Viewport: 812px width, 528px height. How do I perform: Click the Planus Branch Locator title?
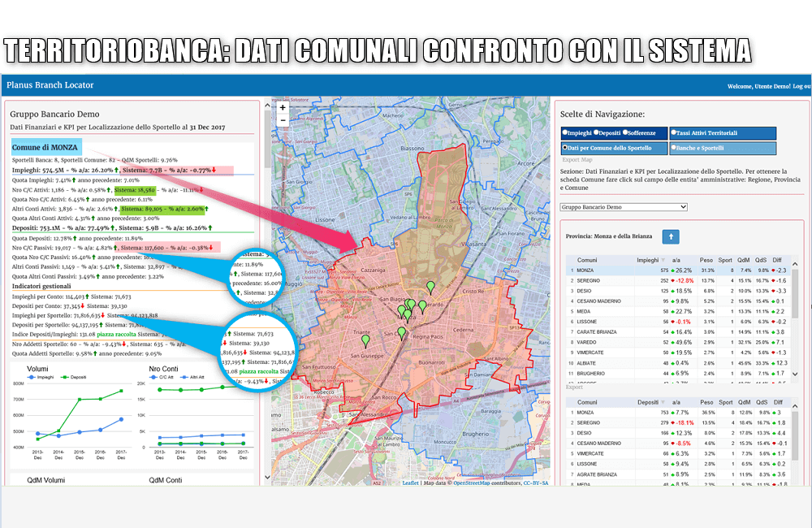tap(50, 85)
